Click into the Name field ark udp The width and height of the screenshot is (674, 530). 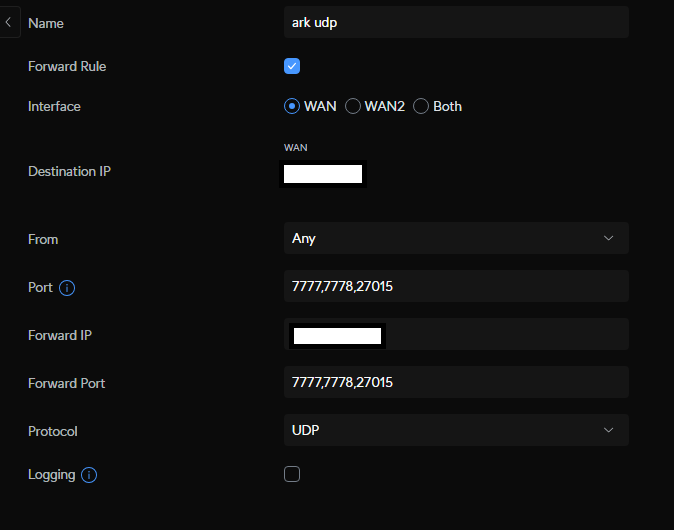click(456, 22)
